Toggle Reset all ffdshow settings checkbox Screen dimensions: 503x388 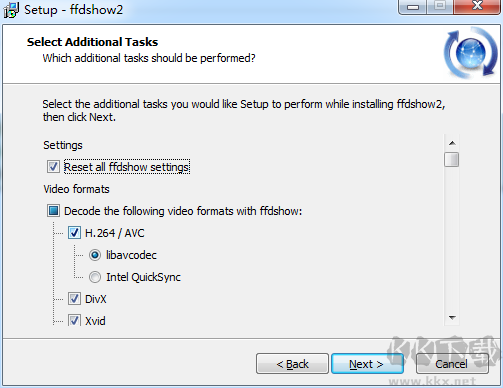pyautogui.click(x=53, y=167)
